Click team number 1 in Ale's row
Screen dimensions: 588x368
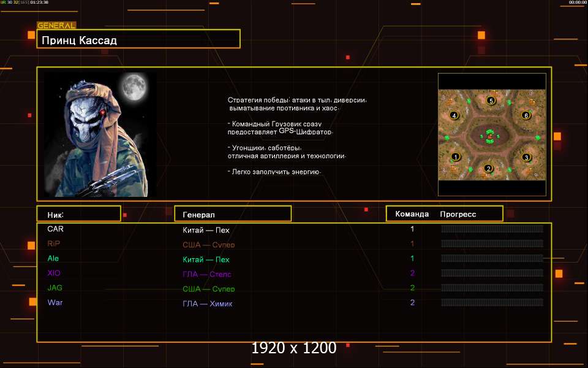pos(412,258)
